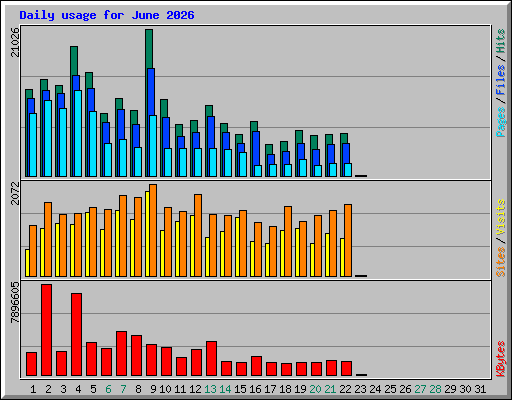Click the orange sites bar for day 9
Screen dimensions: 512x400
153,230
